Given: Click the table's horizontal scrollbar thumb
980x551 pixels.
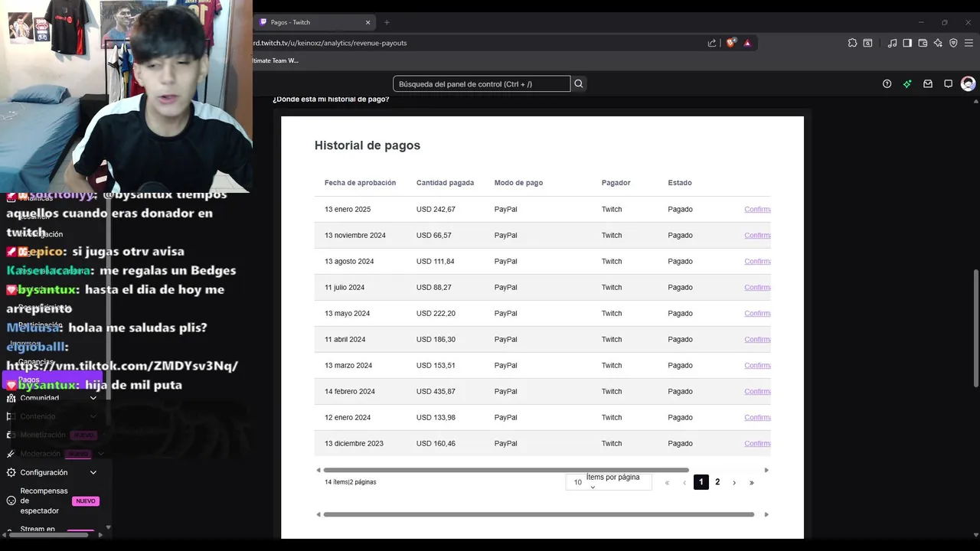Looking at the screenshot, I should [x=506, y=470].
